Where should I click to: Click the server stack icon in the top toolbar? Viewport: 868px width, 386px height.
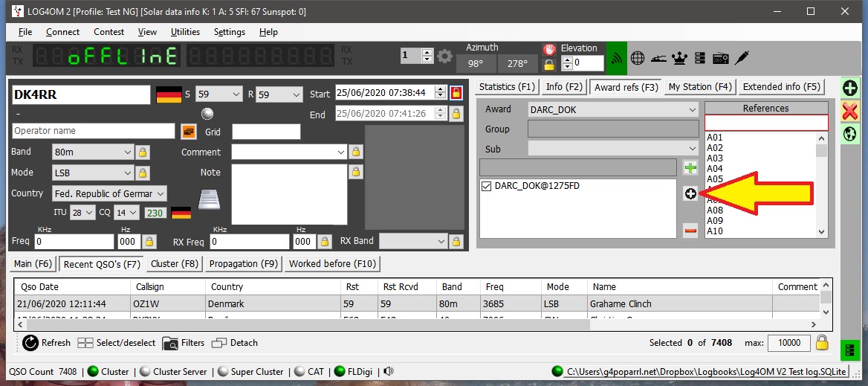[700, 57]
